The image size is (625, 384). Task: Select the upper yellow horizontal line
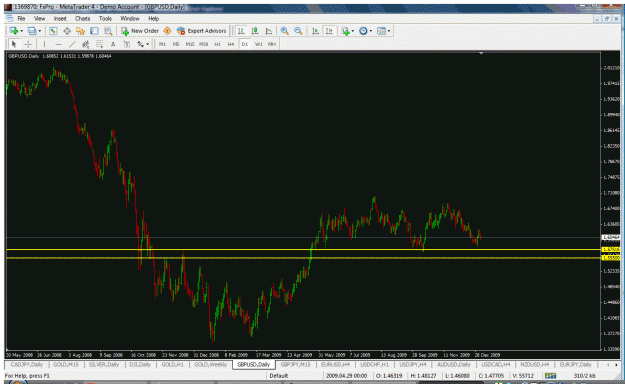(303, 250)
